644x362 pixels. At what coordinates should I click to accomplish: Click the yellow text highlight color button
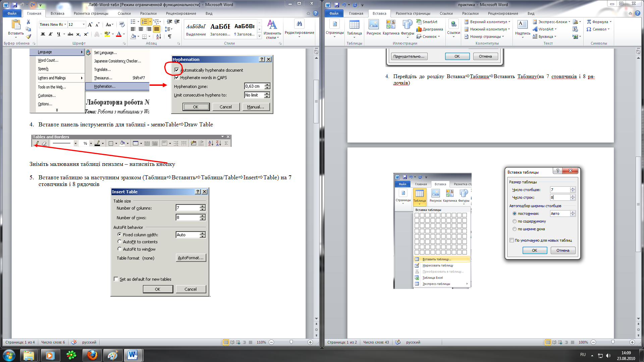107,34
